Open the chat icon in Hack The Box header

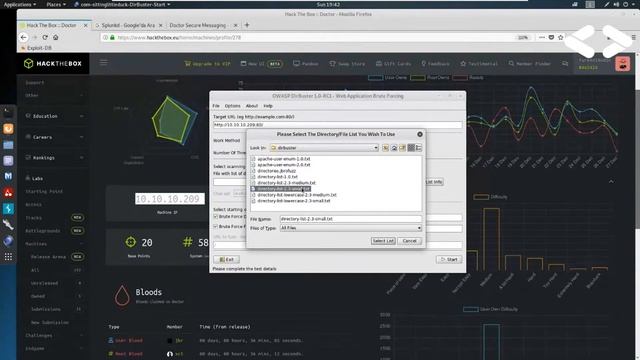(565, 64)
